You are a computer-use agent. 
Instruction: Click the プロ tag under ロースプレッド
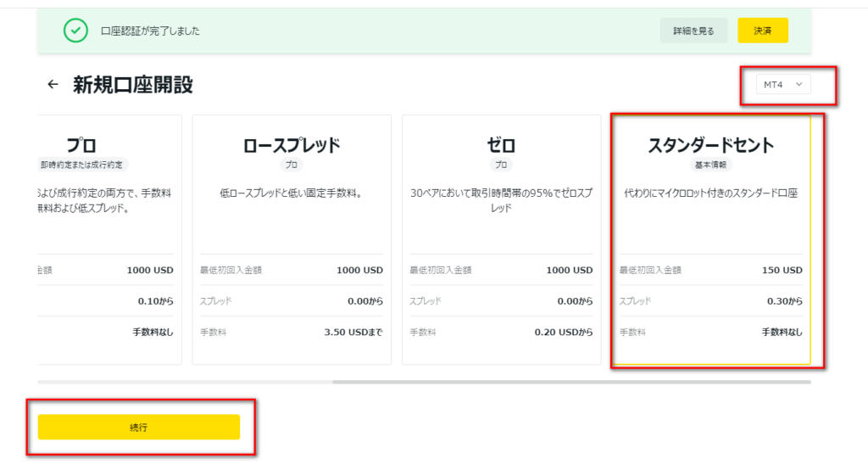(292, 165)
